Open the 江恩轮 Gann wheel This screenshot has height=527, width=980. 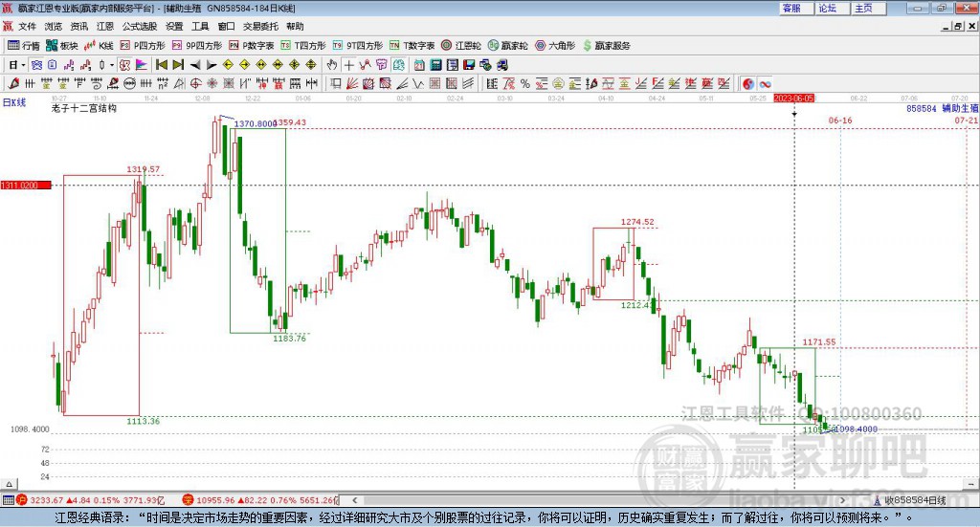(461, 46)
